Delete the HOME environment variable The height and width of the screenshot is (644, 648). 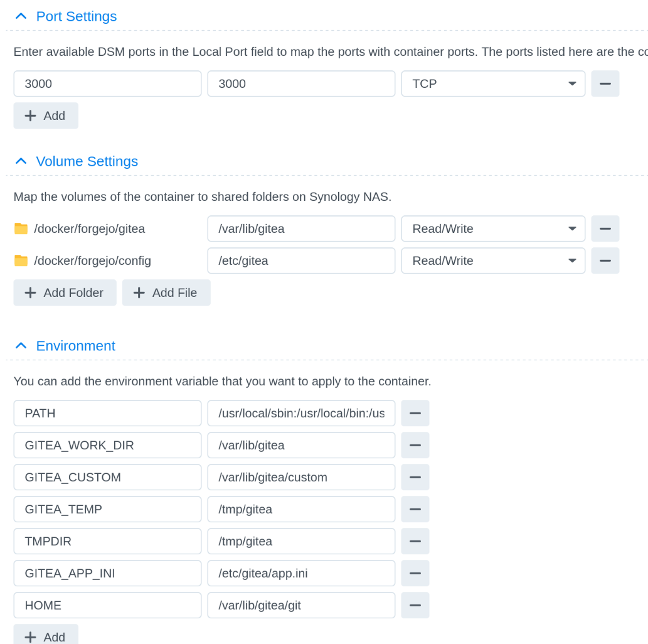pos(415,605)
